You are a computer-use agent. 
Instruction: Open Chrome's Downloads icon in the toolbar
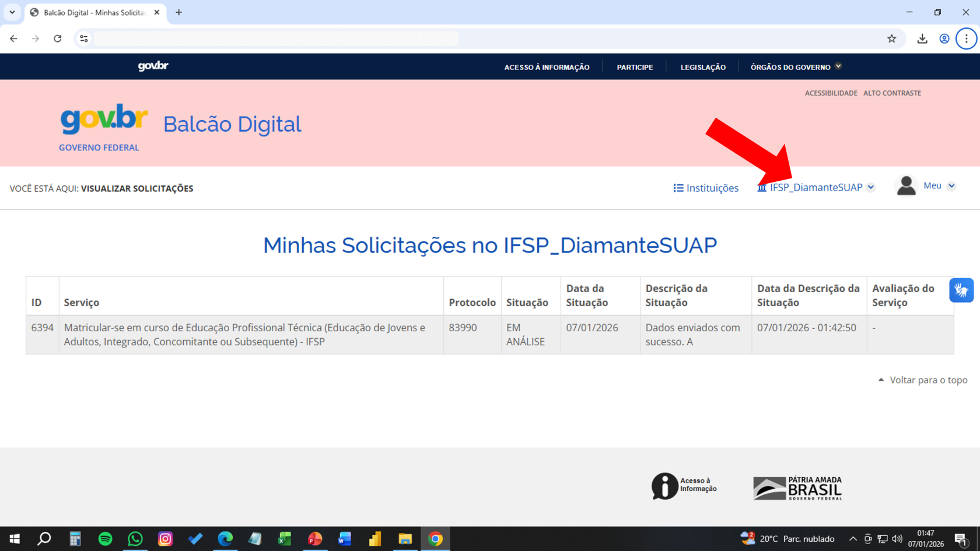click(923, 38)
